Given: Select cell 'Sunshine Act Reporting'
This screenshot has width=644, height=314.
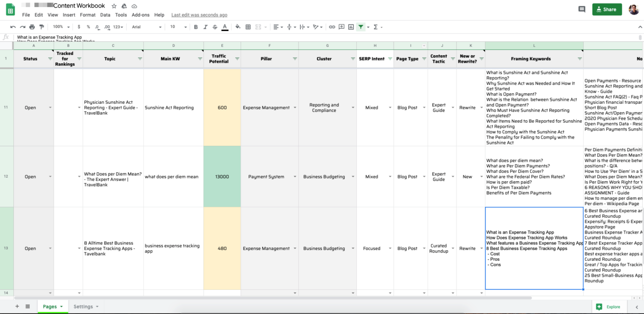Looking at the screenshot, I should 173,108.
